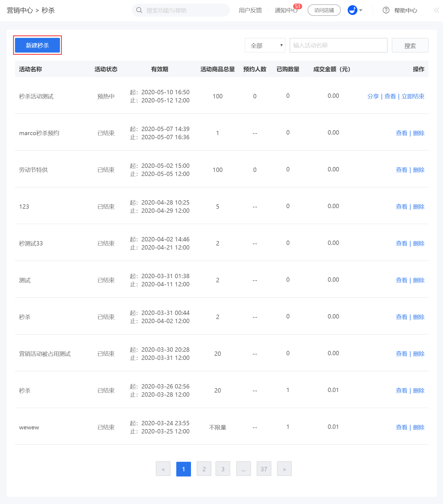443x504 pixels.
Task: Click 立即结束 for 秒杀活动测试
Action: [x=413, y=96]
